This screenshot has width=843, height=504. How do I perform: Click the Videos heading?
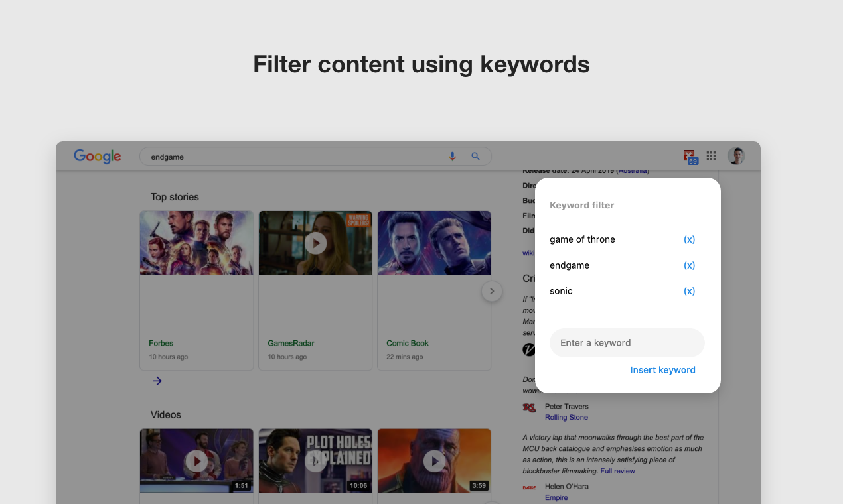tap(166, 414)
